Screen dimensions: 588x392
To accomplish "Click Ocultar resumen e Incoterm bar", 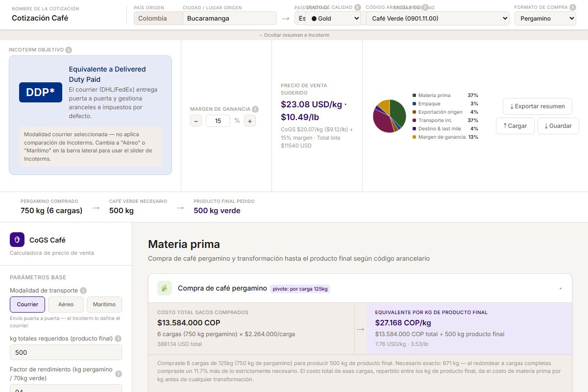I will coord(294,35).
